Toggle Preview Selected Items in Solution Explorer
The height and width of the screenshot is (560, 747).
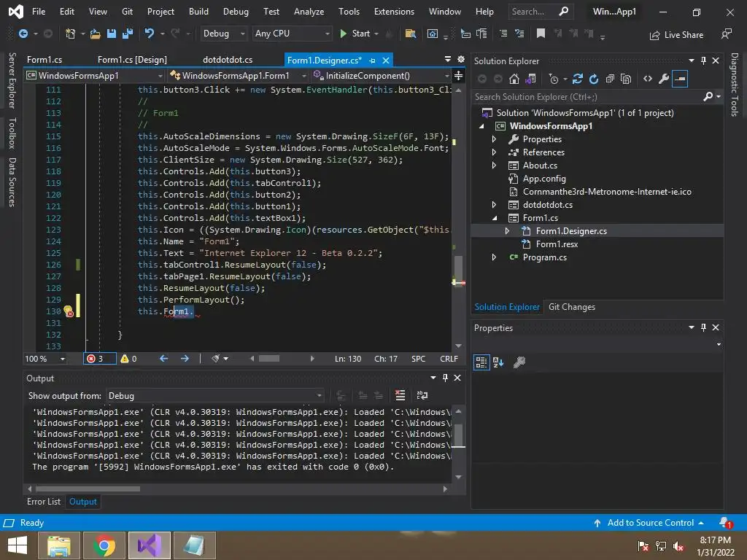pos(679,79)
